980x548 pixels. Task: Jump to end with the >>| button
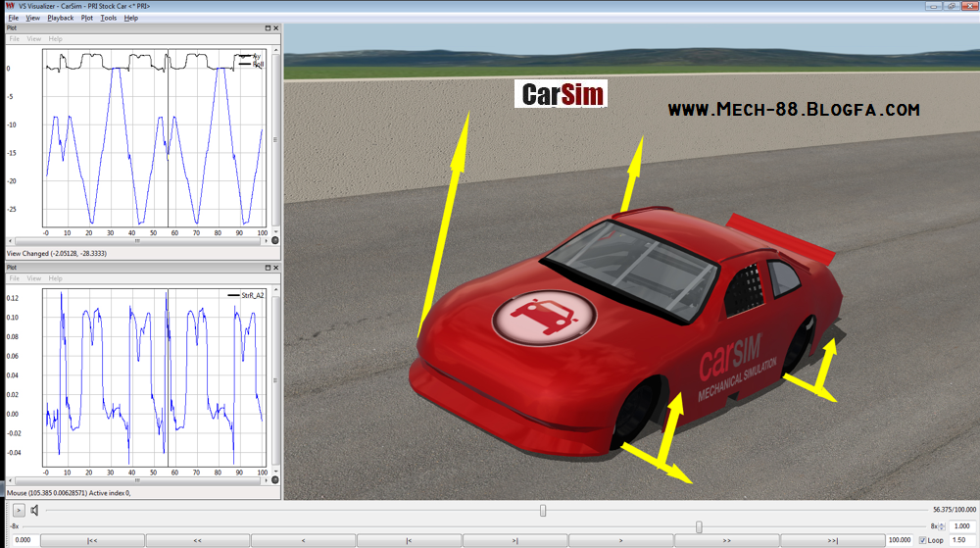click(832, 540)
